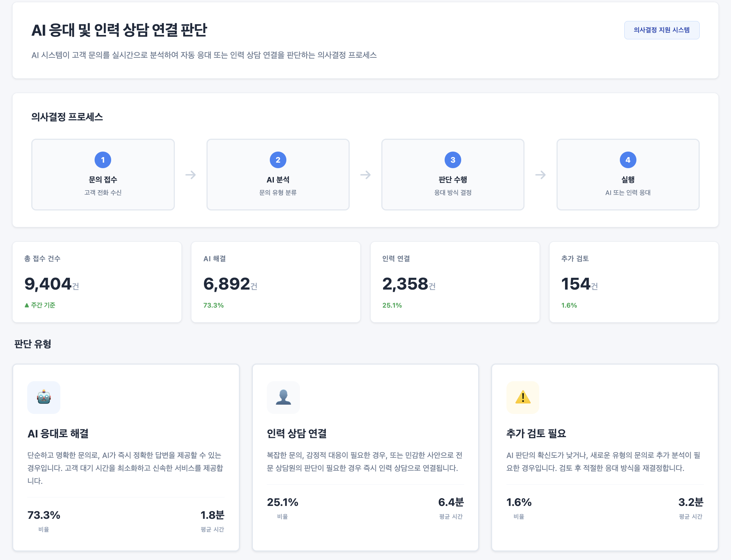
Task: Click the 인력 연결 count 2,358건
Action: click(x=408, y=284)
